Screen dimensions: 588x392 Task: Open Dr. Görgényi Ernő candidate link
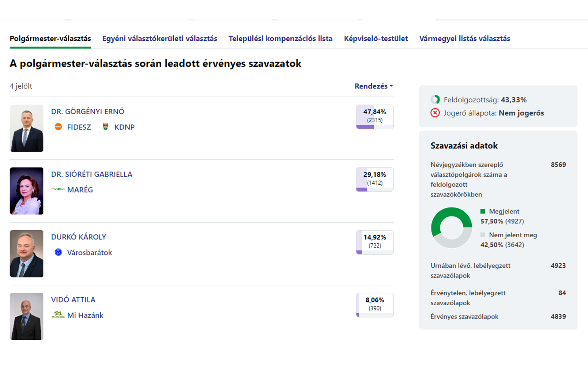(88, 111)
